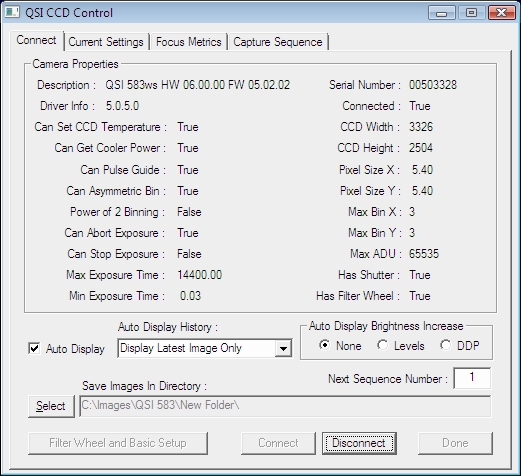Click the 'Display Latest Image Only' combo text
The image size is (521, 476).
pyautogui.click(x=181, y=348)
